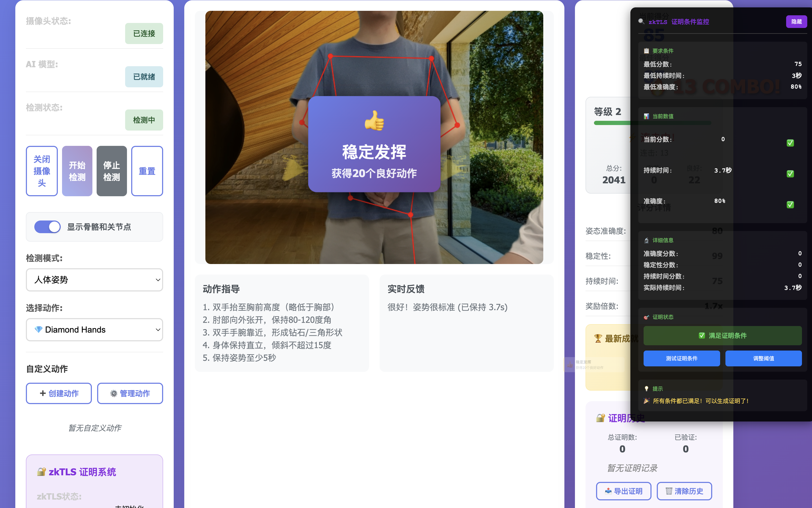Click 调整阈值 button
The width and height of the screenshot is (812, 508).
pyautogui.click(x=763, y=358)
